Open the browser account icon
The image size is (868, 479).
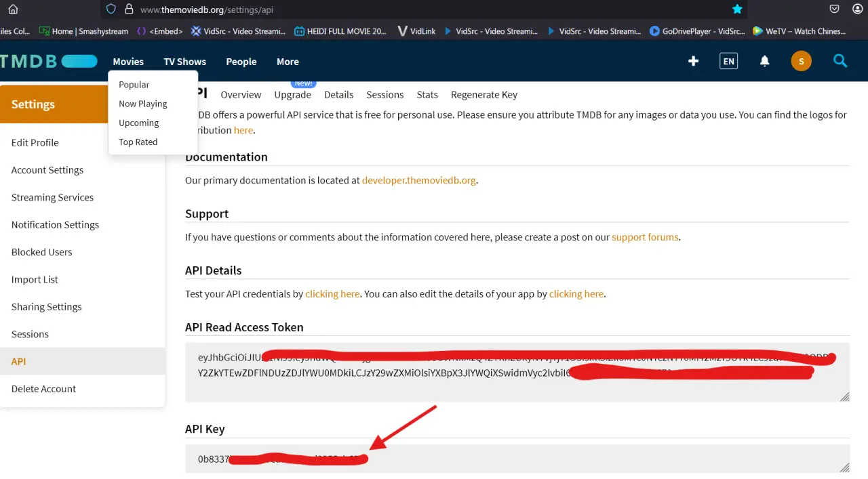[858, 9]
